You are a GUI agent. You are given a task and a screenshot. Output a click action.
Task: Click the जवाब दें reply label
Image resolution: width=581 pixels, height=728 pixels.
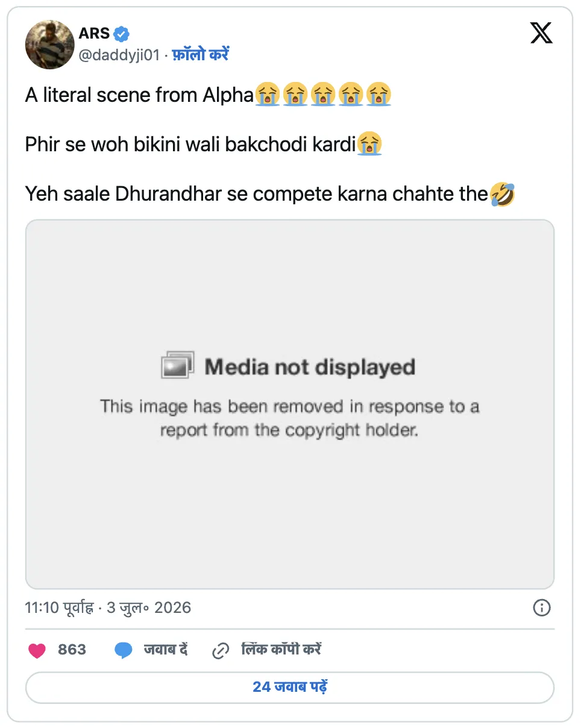point(166,650)
